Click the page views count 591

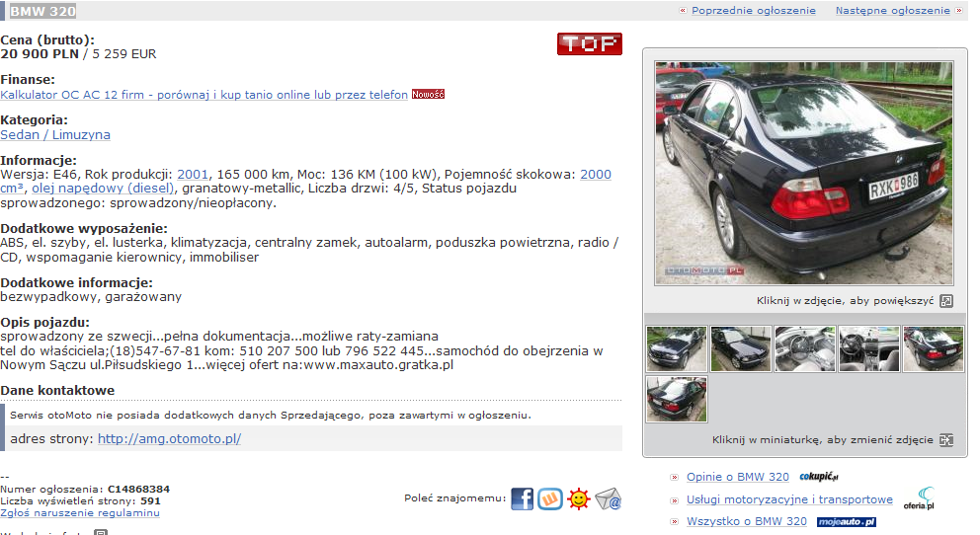pos(150,501)
